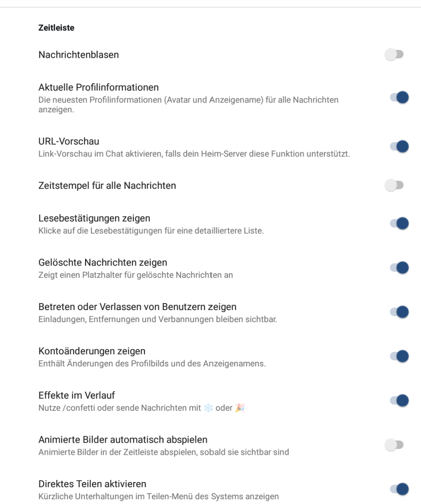Enable Animierte Bilder automatisch abspielen switch
The height and width of the screenshot is (504, 421).
point(394,445)
